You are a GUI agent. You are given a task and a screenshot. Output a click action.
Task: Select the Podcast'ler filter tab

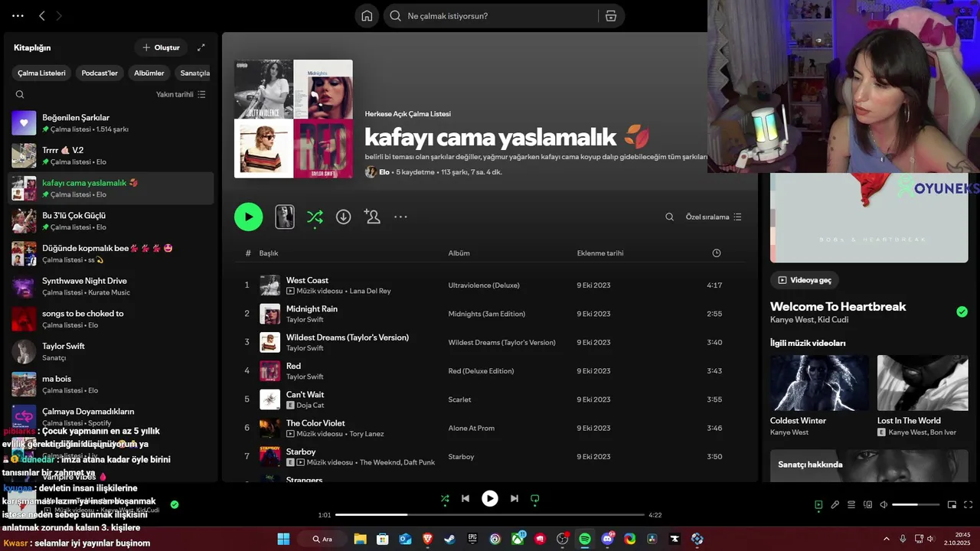pos(100,73)
